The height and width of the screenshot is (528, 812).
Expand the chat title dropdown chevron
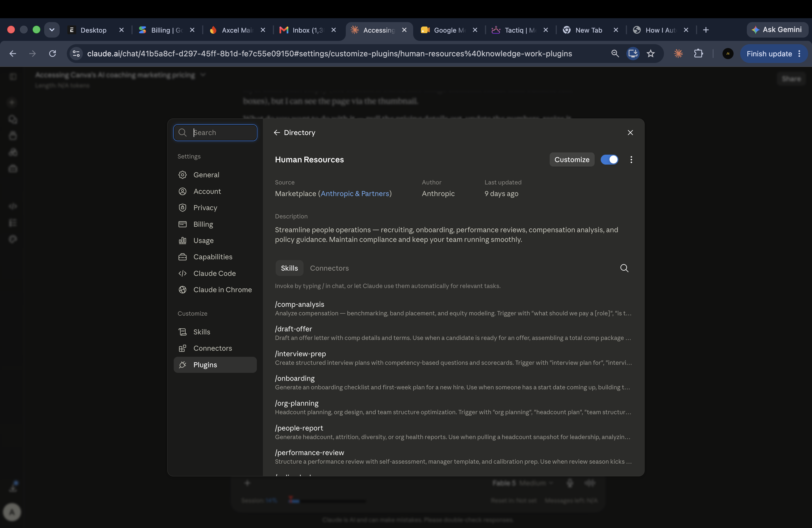tap(203, 75)
